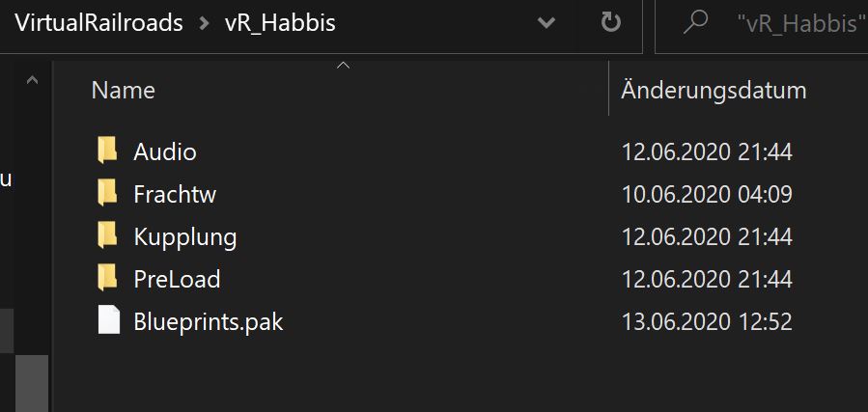Open address bar history dropdown
Image resolution: width=868 pixels, height=412 pixels.
(546, 23)
